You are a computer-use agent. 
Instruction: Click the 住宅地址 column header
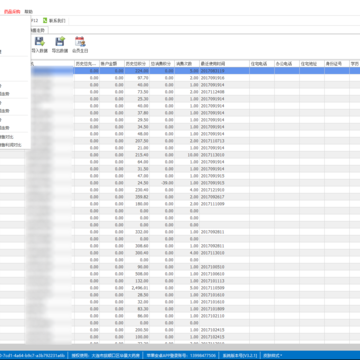coord(312,64)
